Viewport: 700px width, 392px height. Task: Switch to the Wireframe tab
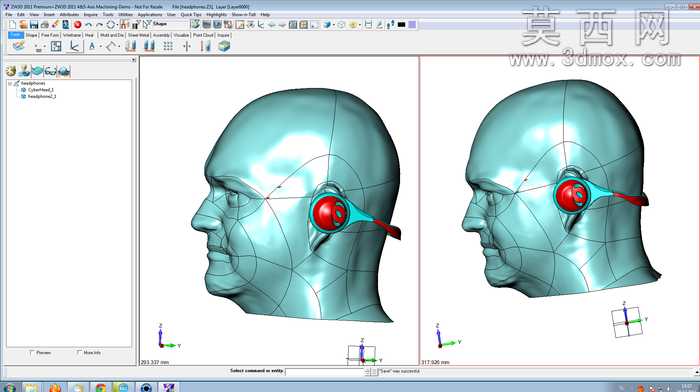click(x=71, y=35)
